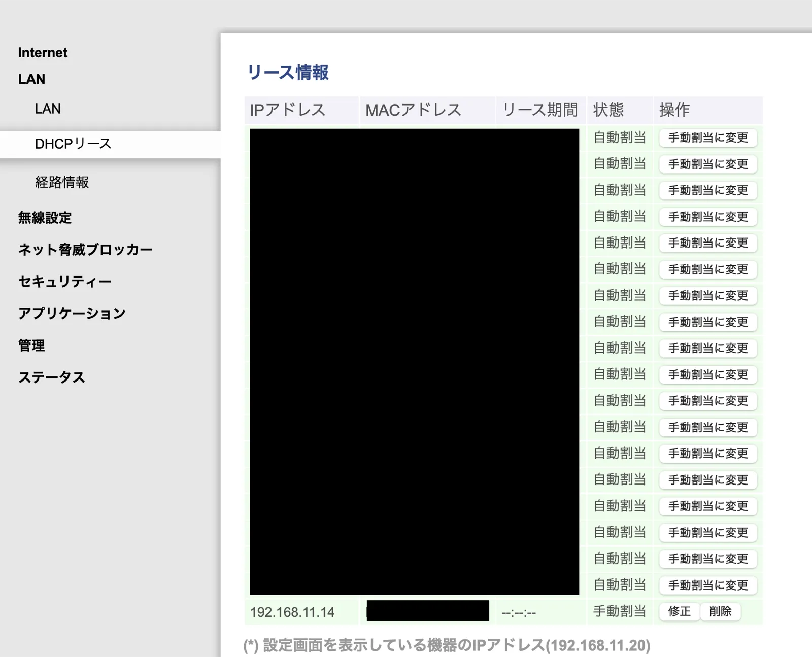
Task: Click the リース情報 page title
Action: coord(288,73)
